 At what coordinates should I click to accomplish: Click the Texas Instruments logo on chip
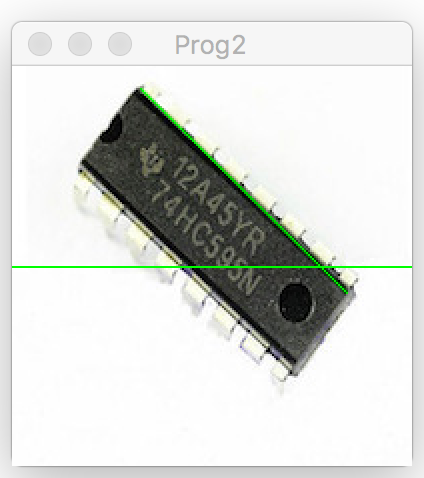[x=152, y=159]
